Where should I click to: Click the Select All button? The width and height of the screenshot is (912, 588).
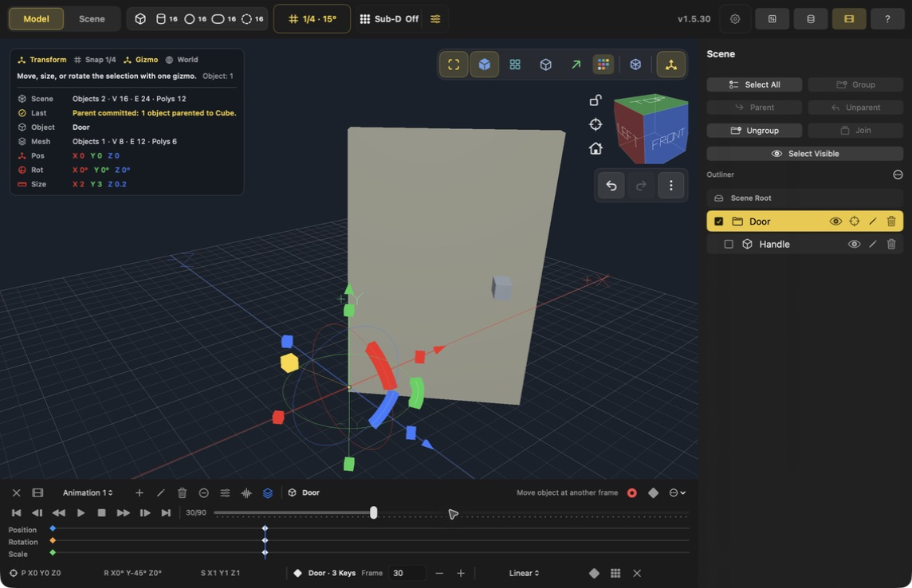tap(754, 84)
